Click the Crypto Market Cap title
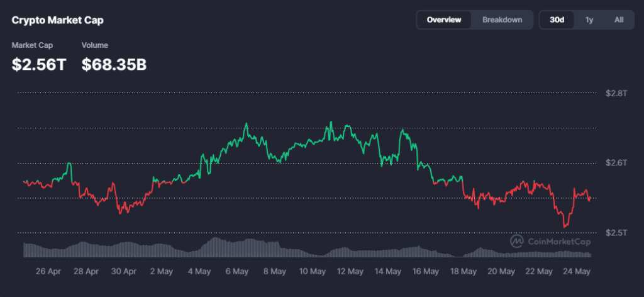The image size is (644, 297). pos(57,21)
